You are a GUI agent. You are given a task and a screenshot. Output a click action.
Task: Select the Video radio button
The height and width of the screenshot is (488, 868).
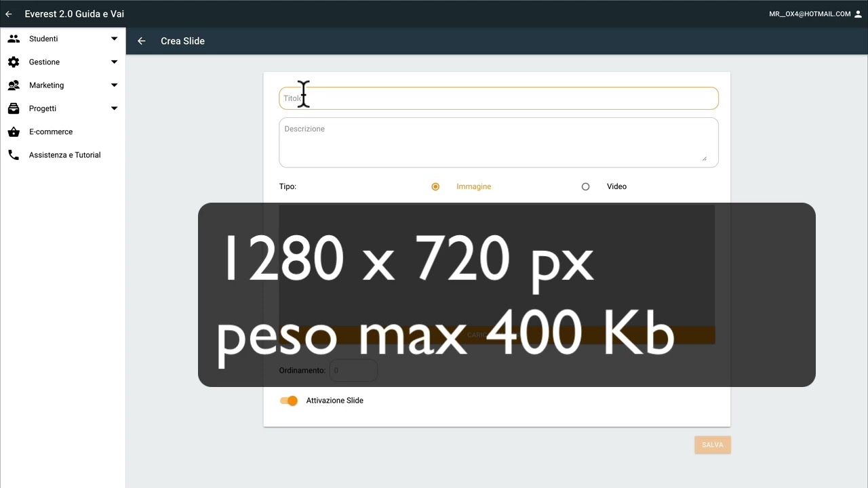tap(585, 186)
